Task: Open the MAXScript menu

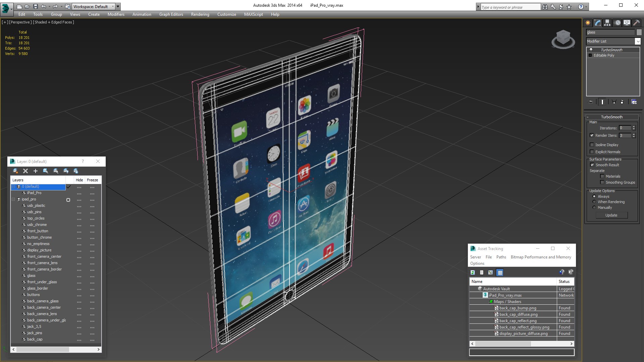Action: pyautogui.click(x=253, y=14)
